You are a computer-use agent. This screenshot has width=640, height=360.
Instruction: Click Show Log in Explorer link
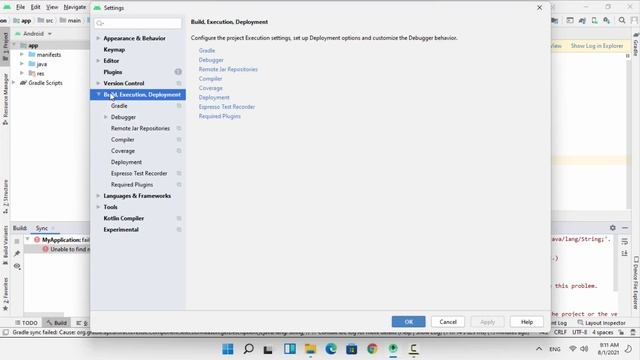point(597,46)
